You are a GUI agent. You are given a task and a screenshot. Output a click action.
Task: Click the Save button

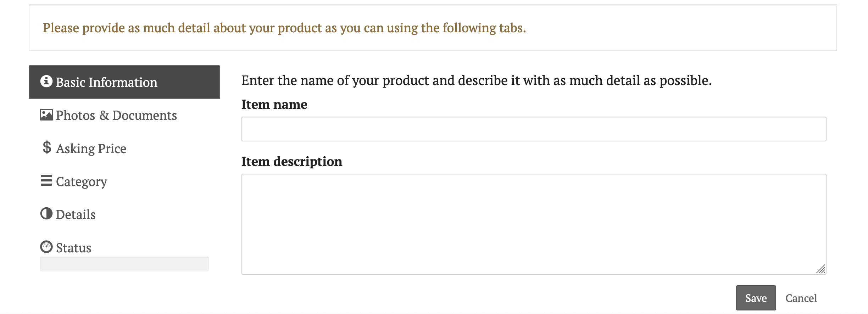tap(756, 298)
